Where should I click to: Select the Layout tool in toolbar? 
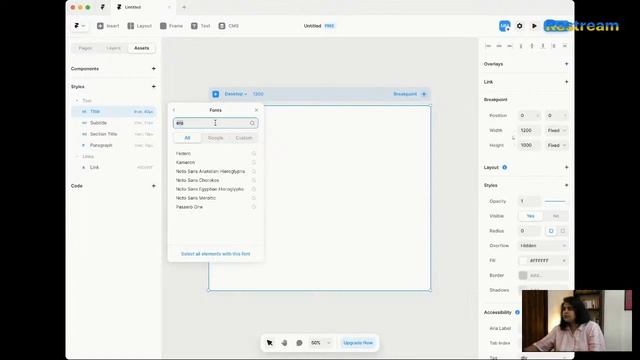pos(139,26)
